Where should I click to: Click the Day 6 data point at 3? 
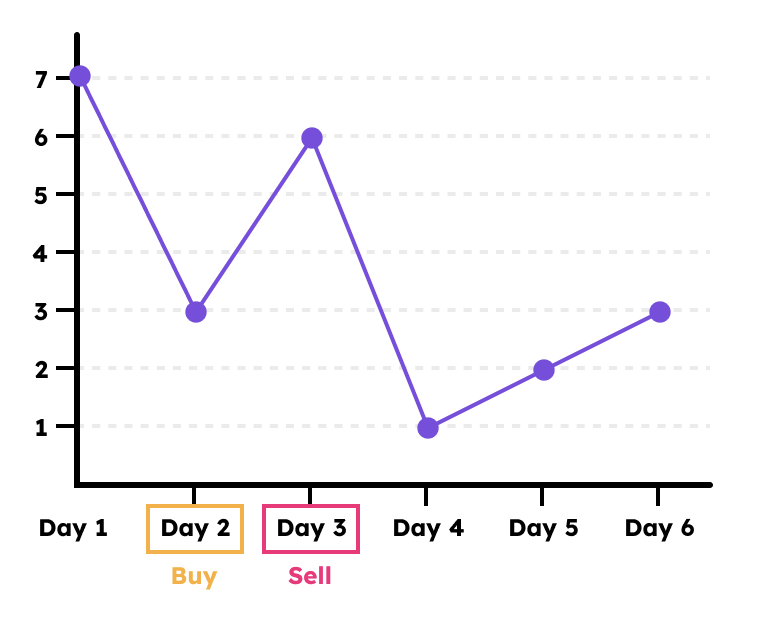pos(660,312)
